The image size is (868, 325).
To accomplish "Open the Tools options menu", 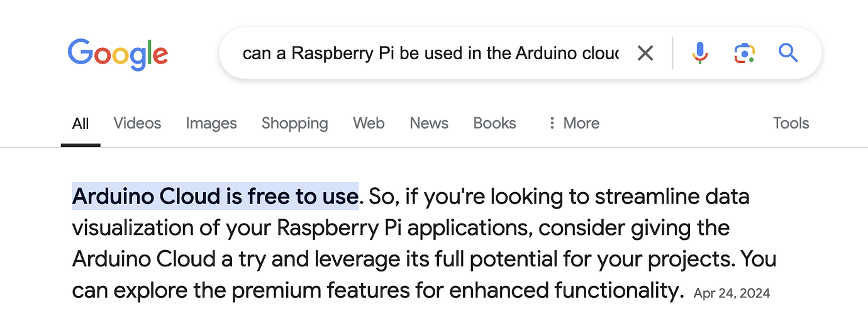I will click(791, 123).
